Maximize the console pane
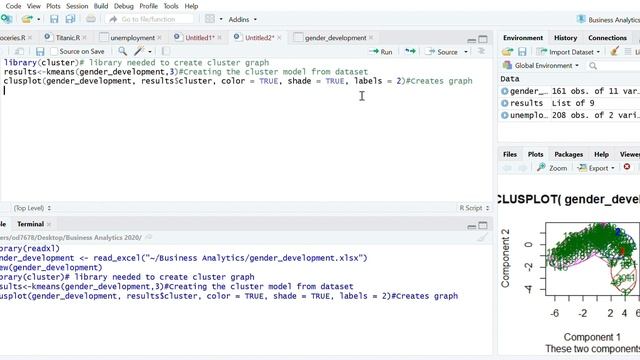This screenshot has height=360, width=640. pyautogui.click(x=483, y=225)
